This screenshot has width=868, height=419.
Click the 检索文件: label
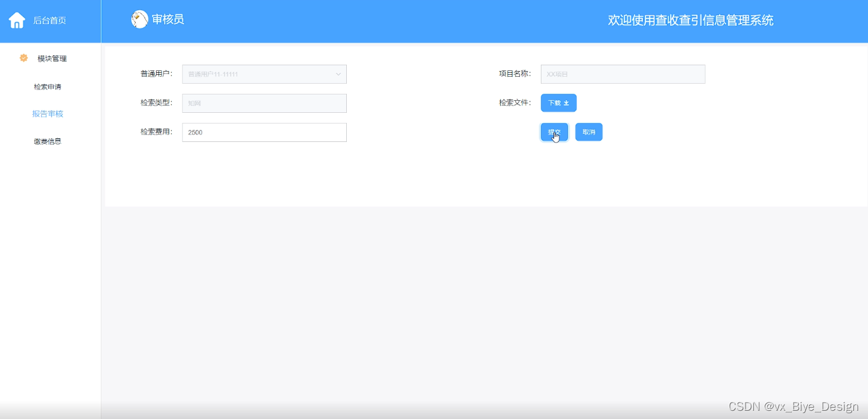(515, 103)
